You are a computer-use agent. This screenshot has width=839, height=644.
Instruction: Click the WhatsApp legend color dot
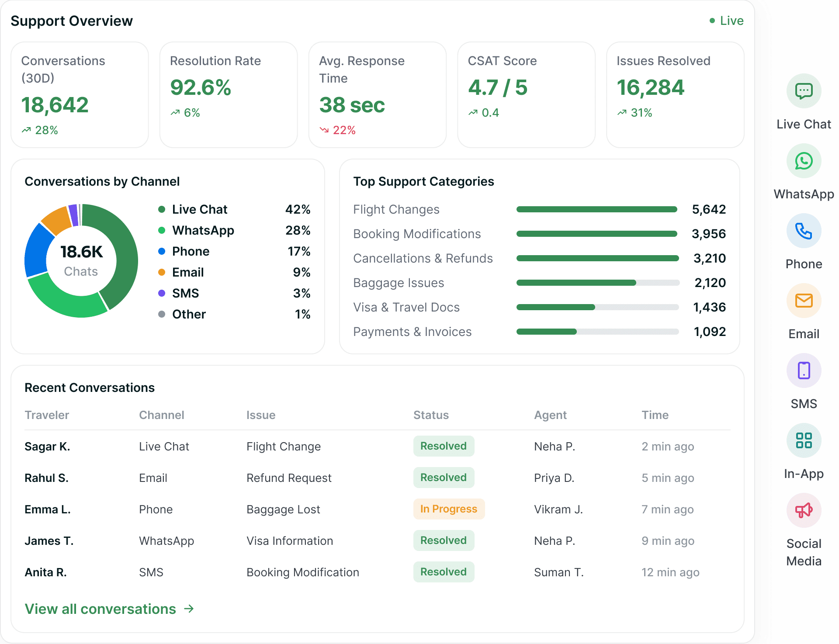(162, 230)
